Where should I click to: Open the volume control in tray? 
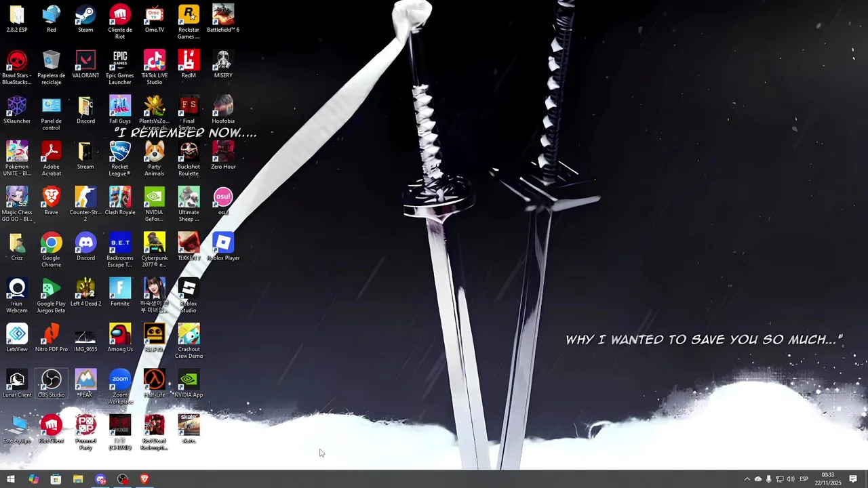click(x=790, y=479)
